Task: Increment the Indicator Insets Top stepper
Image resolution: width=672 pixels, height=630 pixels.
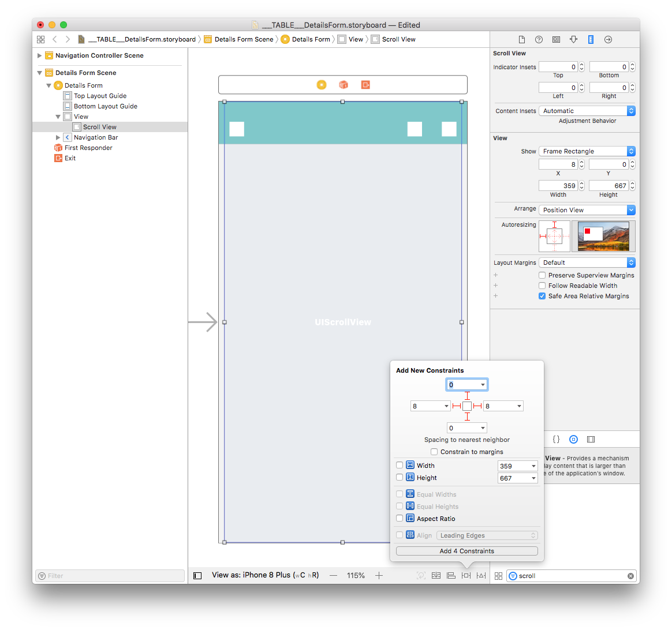Action: coord(581,65)
